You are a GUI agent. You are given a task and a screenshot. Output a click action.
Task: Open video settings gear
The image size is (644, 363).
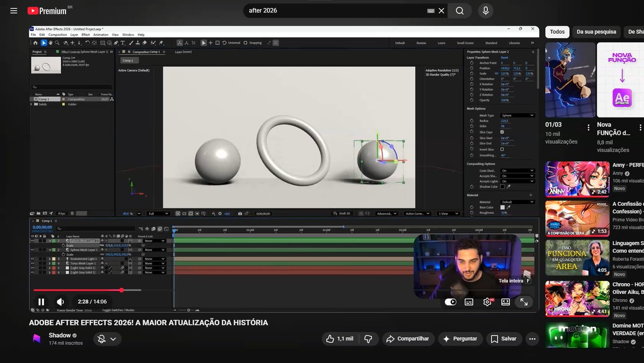coord(487,302)
